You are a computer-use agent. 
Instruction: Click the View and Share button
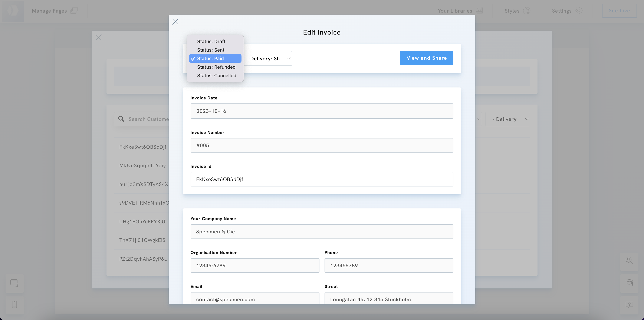[427, 58]
